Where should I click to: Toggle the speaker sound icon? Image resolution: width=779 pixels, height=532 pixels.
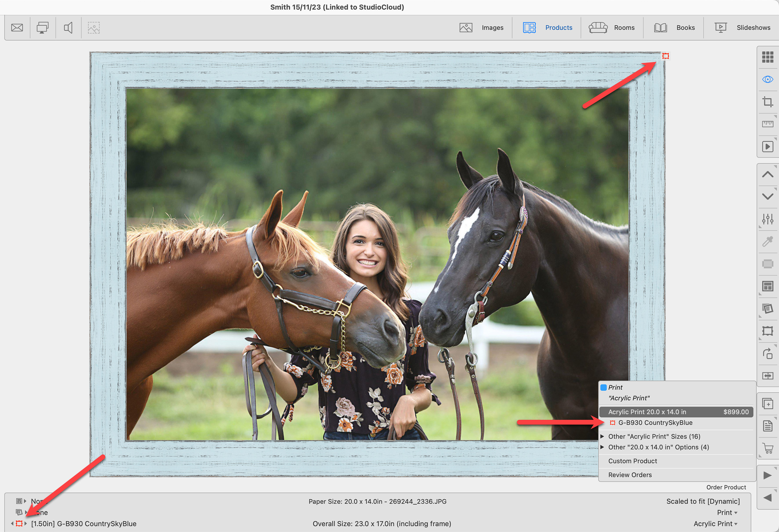[68, 28]
